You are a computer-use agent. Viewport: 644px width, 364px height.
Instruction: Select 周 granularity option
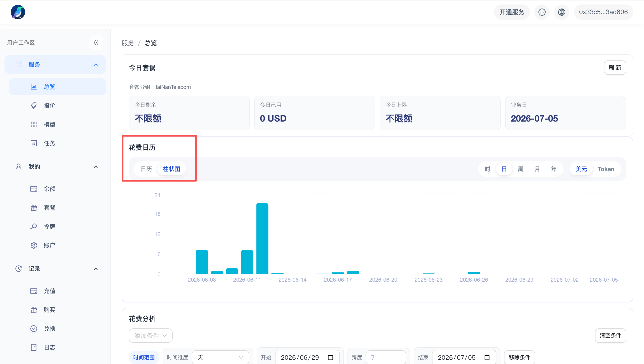(521, 169)
